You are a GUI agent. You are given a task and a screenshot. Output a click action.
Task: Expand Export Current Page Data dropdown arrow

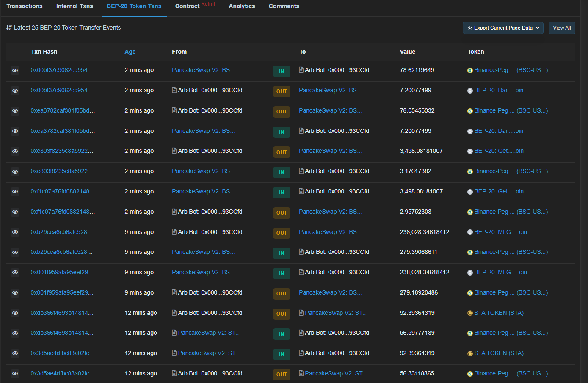538,28
